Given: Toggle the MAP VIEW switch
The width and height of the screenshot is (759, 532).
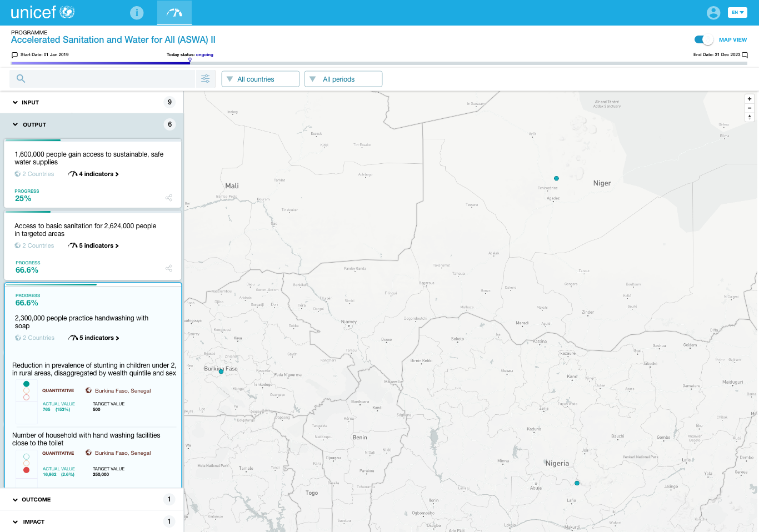Looking at the screenshot, I should click(703, 39).
